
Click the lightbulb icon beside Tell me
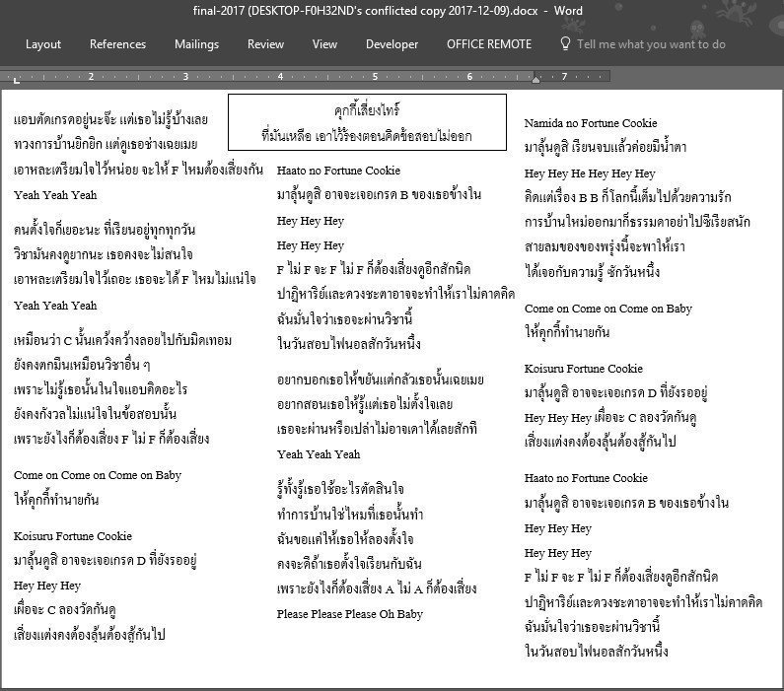(x=565, y=43)
